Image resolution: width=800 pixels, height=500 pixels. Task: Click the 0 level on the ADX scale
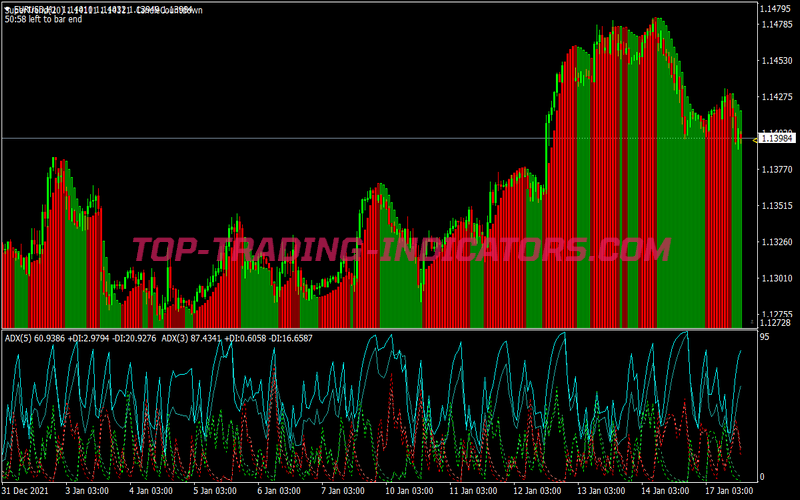click(762, 477)
